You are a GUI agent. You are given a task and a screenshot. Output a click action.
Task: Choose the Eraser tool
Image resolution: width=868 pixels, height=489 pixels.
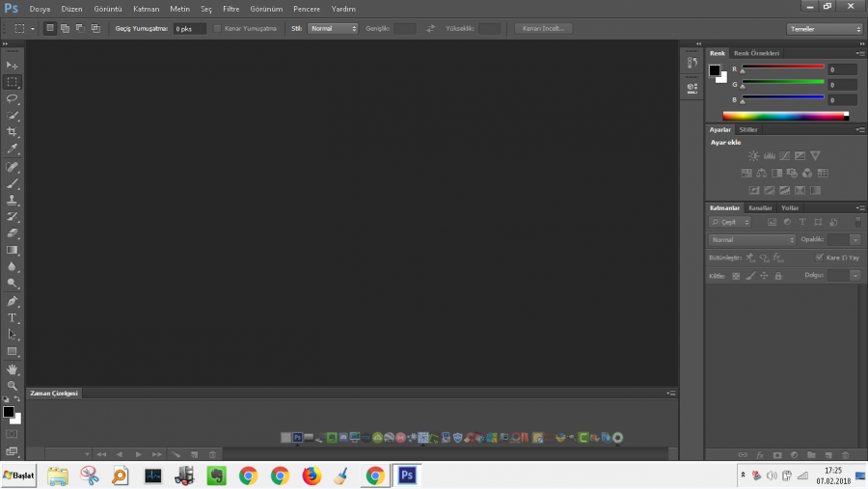pyautogui.click(x=13, y=233)
